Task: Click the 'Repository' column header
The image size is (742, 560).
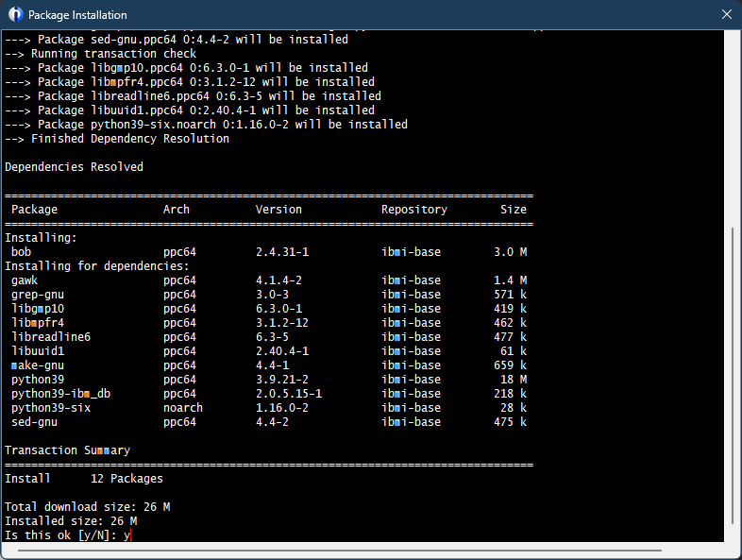Action: [413, 210]
